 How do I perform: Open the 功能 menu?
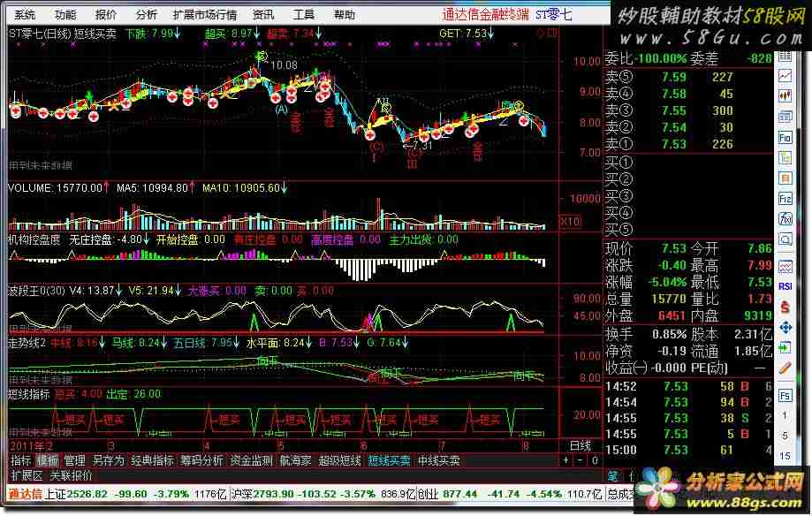(65, 14)
